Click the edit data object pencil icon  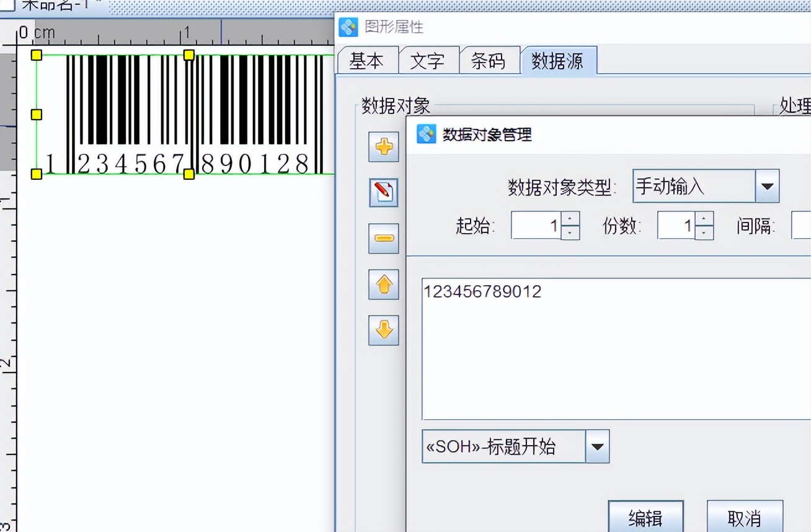(383, 192)
